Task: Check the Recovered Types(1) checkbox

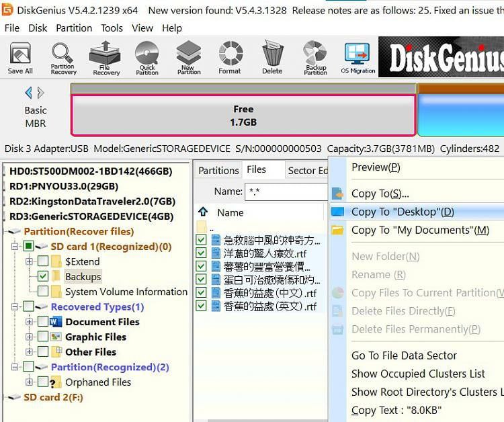Action: 28,306
